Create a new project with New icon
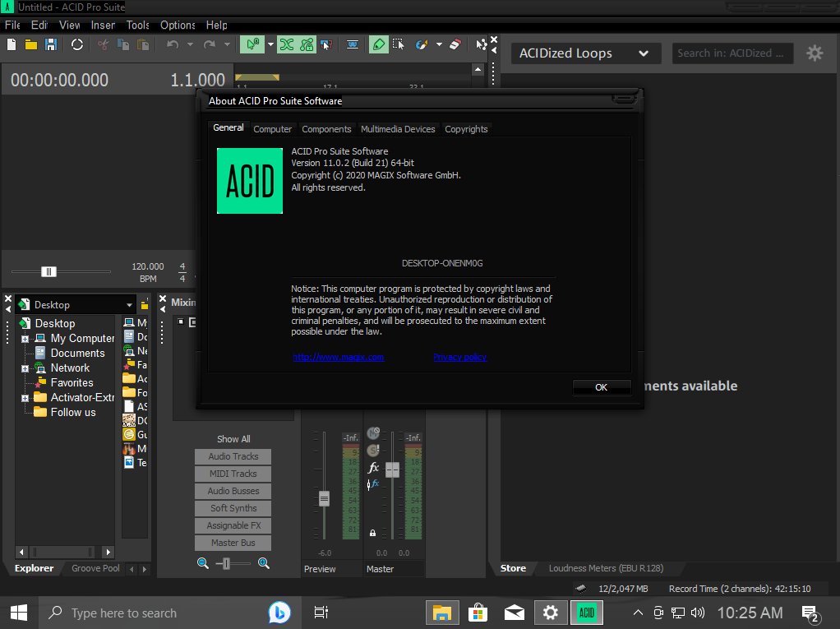The width and height of the screenshot is (840, 629). pos(12,44)
